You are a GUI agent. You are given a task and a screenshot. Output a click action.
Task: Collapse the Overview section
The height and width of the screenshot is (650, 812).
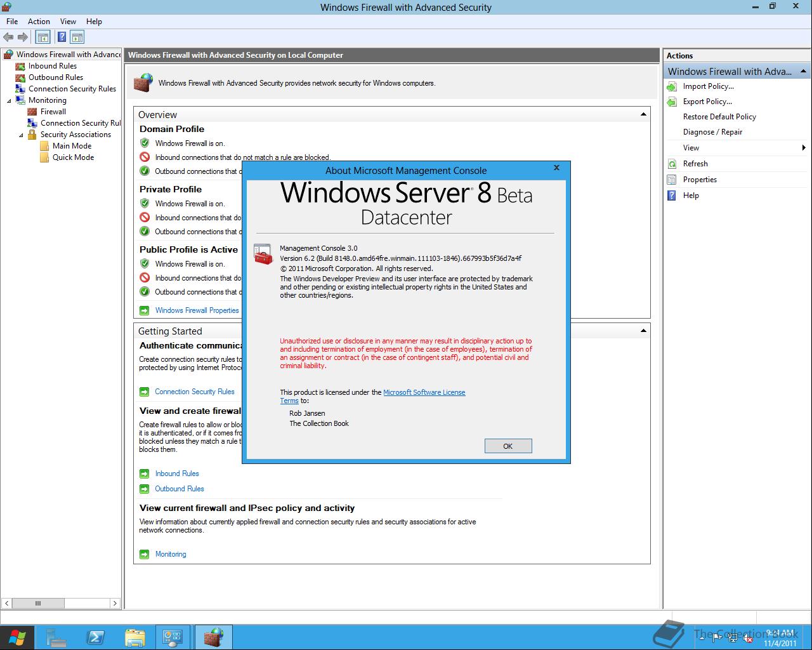tap(643, 114)
